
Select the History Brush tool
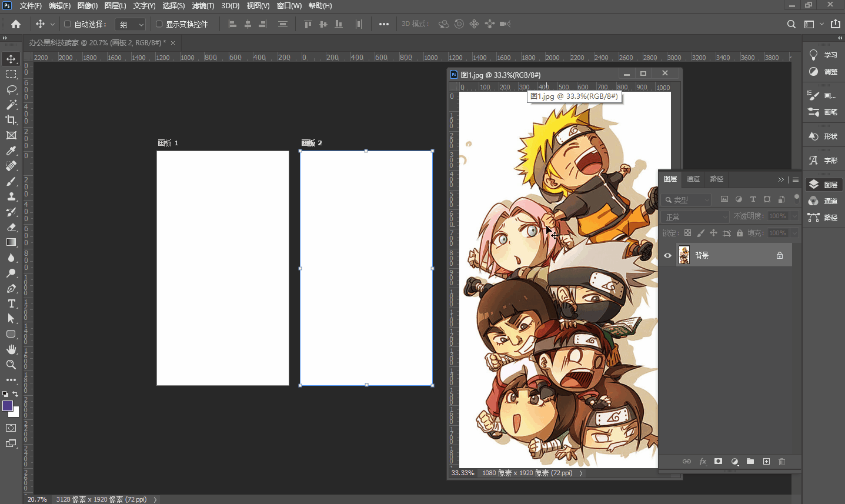(x=11, y=212)
